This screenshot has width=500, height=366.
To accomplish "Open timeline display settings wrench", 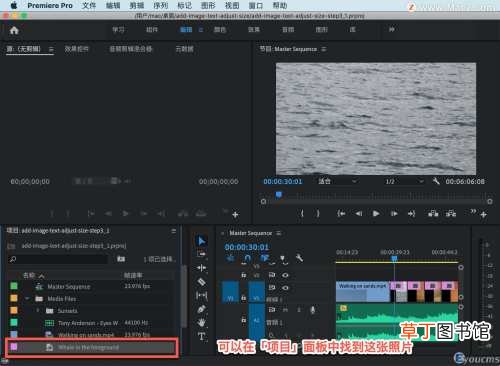I will [299, 258].
